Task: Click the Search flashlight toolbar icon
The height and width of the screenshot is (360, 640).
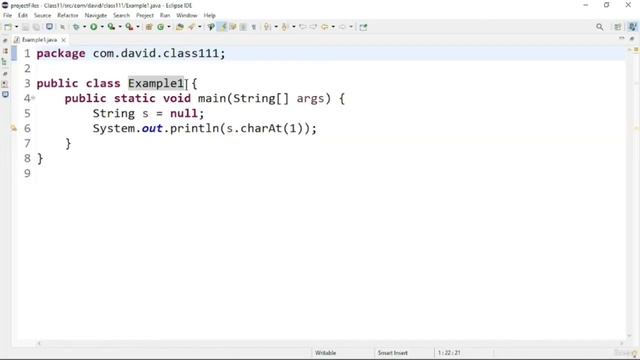Action: [191, 27]
